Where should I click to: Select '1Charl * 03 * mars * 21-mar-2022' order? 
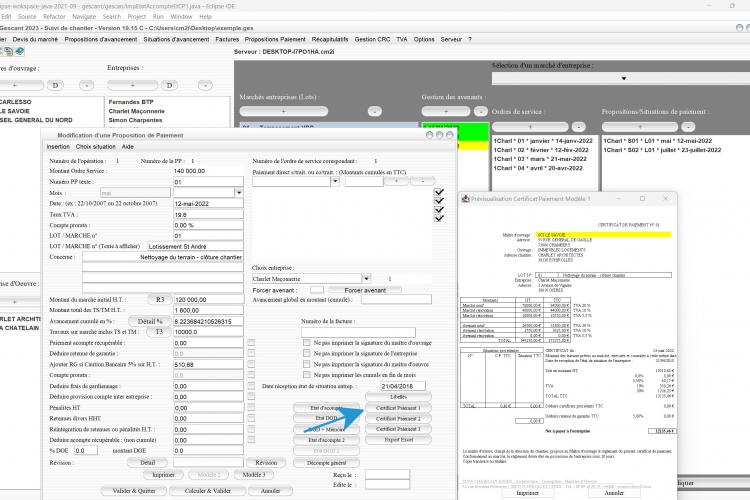[x=540, y=159]
